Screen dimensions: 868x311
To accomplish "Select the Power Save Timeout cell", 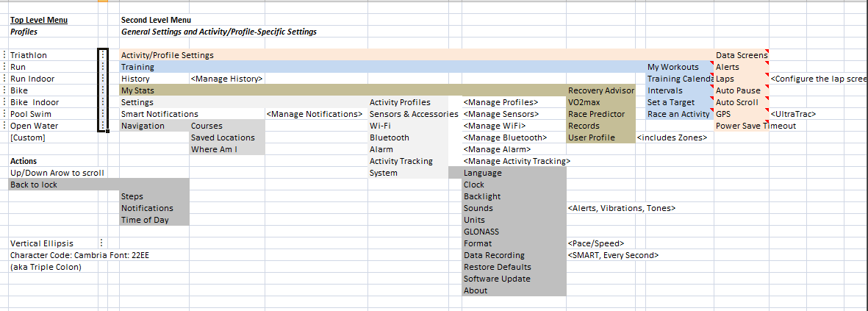I will tap(756, 126).
